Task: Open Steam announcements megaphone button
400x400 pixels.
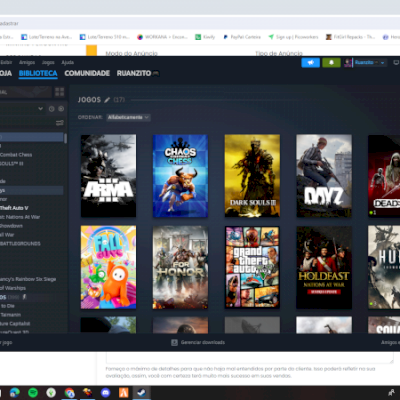Action: [x=310, y=63]
